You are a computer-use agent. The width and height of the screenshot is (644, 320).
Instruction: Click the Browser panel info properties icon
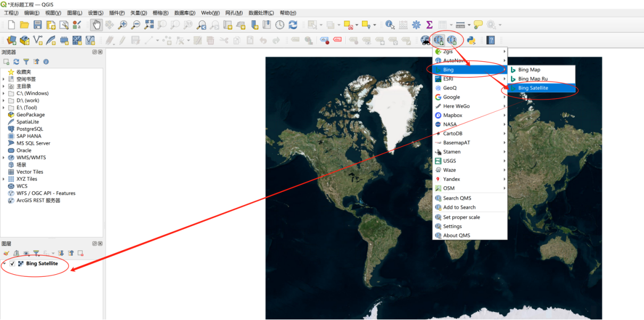click(x=46, y=62)
